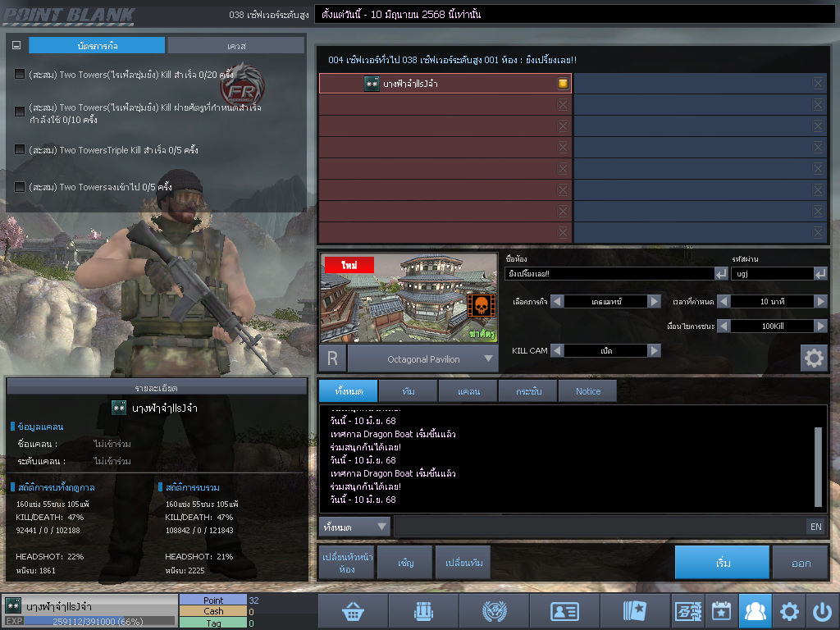Click the R random map button
This screenshot has width=840, height=630.
(x=333, y=358)
